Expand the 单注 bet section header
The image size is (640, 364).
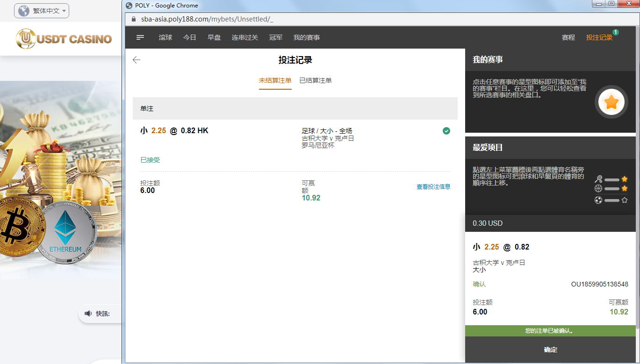(x=295, y=108)
